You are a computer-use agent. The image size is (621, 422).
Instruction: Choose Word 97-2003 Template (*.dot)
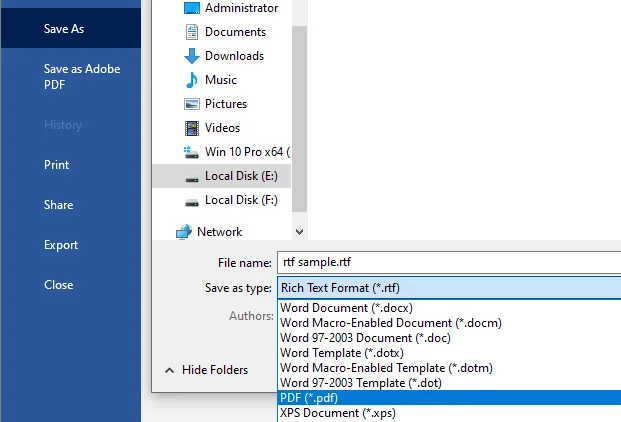coord(449,383)
